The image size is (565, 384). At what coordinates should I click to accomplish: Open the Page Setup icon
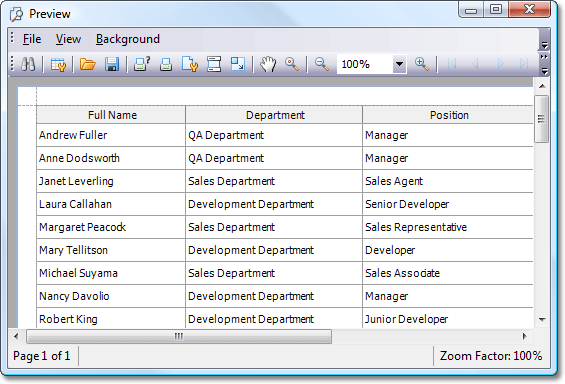(x=190, y=64)
